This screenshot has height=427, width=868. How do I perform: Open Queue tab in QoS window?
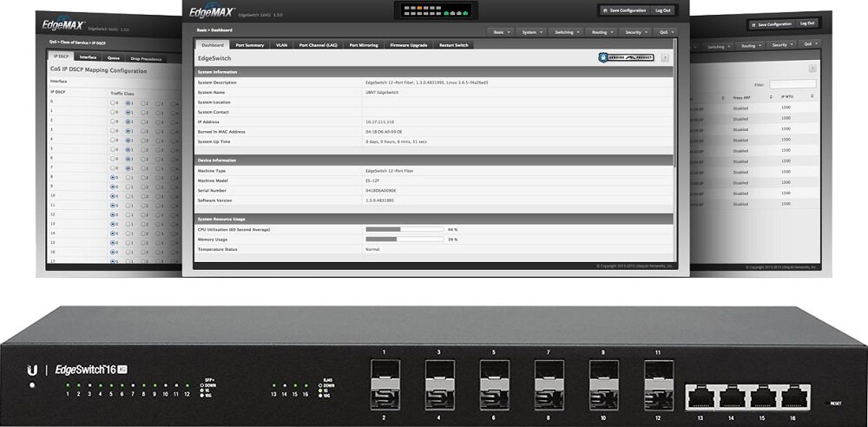point(114,57)
